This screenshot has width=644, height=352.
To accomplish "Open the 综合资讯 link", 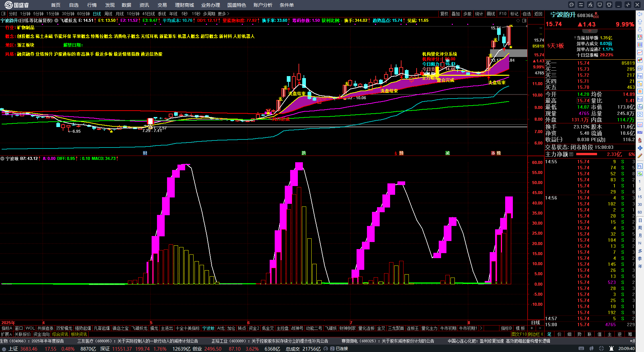I will tap(60, 334).
